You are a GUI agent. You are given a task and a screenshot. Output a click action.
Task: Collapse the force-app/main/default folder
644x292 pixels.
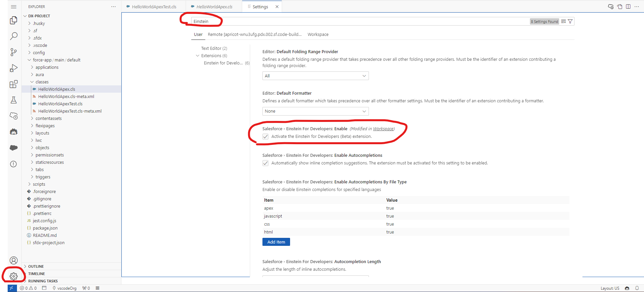click(x=30, y=60)
